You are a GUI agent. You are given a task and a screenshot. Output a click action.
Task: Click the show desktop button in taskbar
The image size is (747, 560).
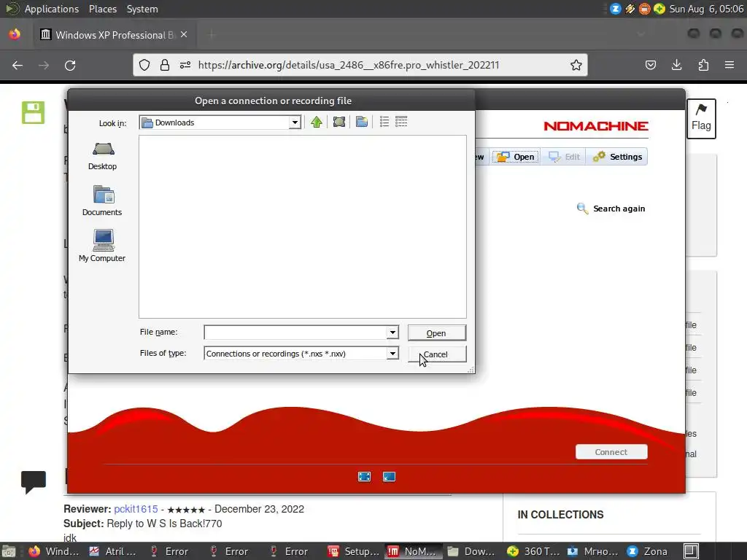pos(9,551)
